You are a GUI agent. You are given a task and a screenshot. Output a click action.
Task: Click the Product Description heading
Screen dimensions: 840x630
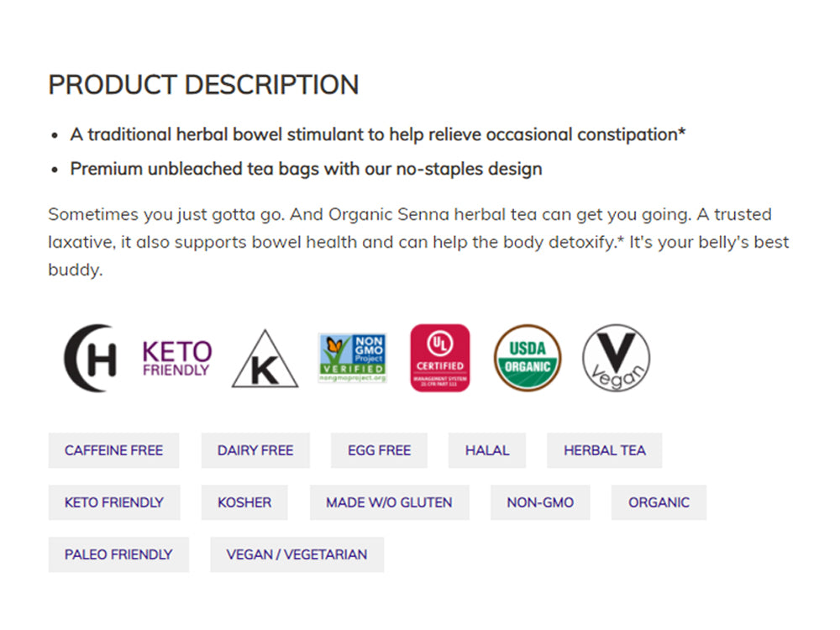(203, 85)
